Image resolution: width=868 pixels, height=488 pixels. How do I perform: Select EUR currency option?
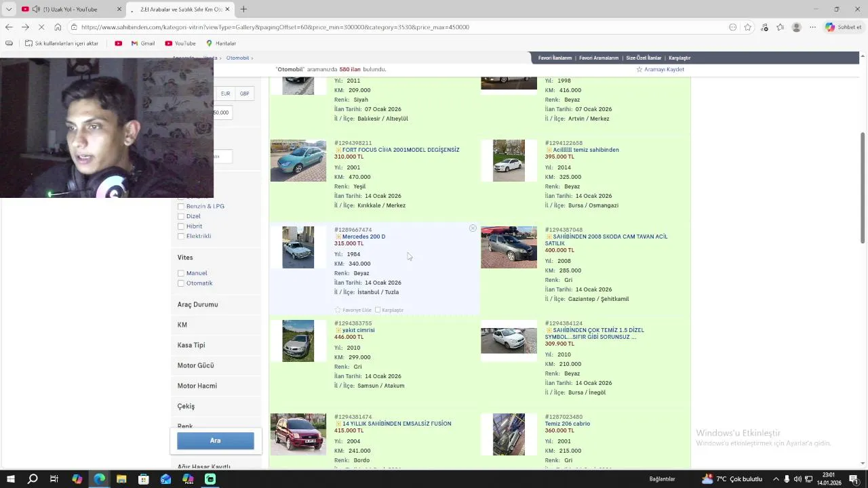[225, 94]
